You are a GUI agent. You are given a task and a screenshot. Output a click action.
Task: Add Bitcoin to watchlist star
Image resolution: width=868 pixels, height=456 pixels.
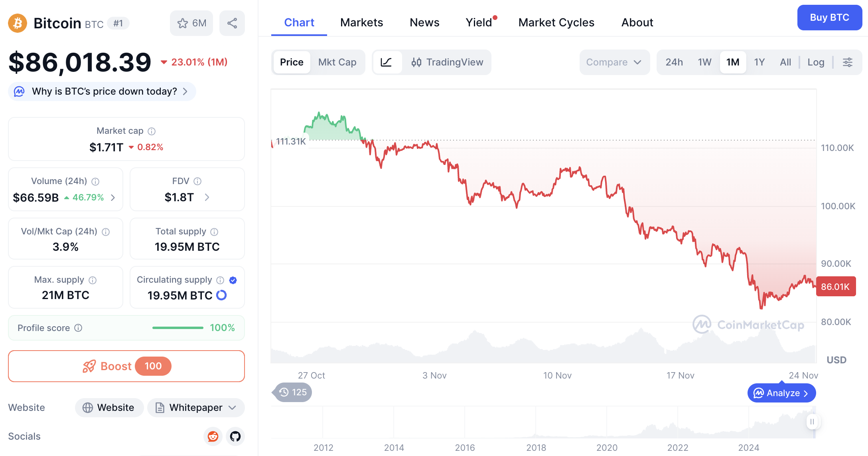pyautogui.click(x=191, y=23)
